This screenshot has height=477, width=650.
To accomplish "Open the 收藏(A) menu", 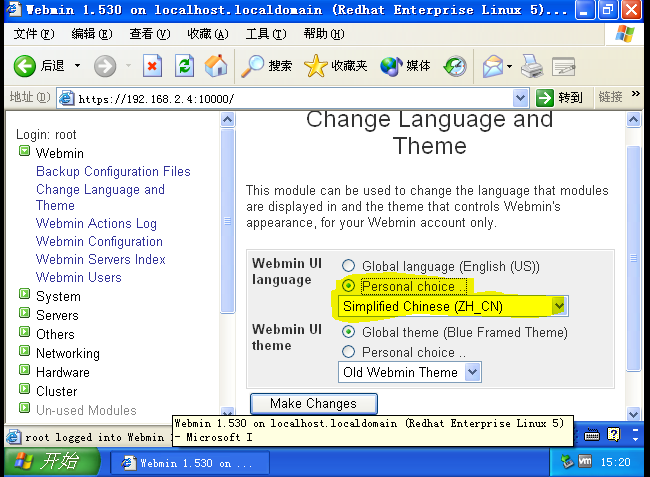I will pyautogui.click(x=208, y=34).
